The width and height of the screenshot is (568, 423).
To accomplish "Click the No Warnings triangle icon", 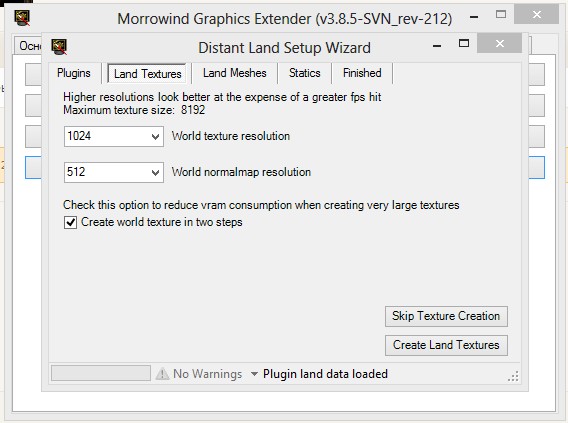I will coord(162,373).
